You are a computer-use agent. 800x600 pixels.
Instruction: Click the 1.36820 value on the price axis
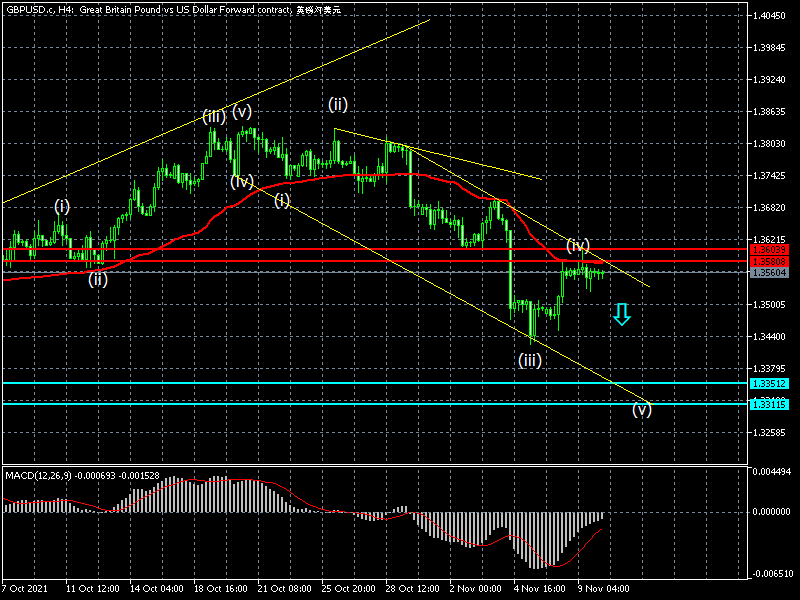769,208
